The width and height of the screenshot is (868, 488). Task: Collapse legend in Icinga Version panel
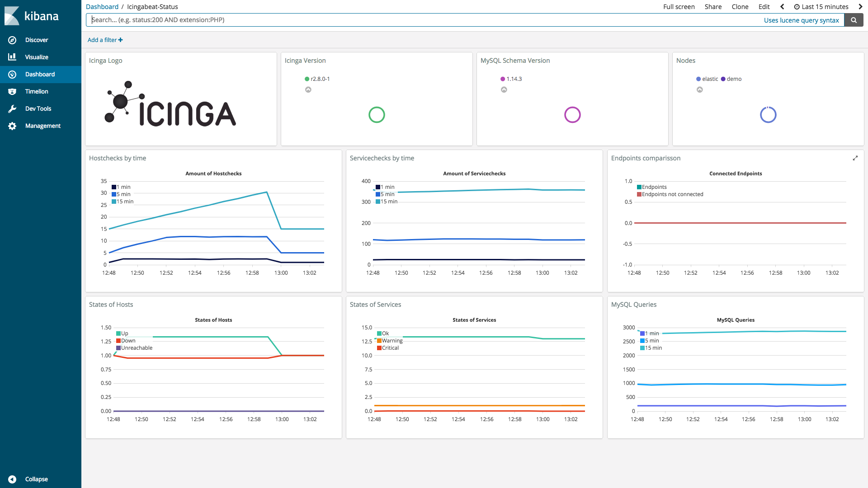(308, 89)
